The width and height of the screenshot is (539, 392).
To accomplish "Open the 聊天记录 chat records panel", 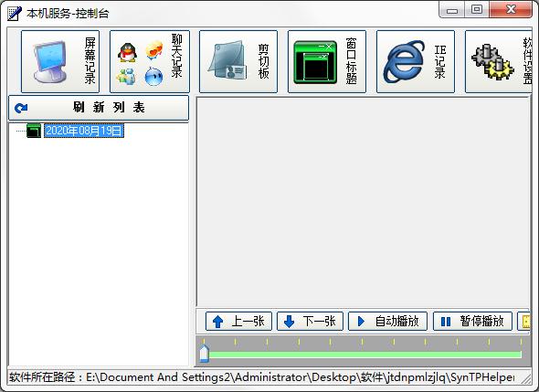I will pyautogui.click(x=150, y=61).
